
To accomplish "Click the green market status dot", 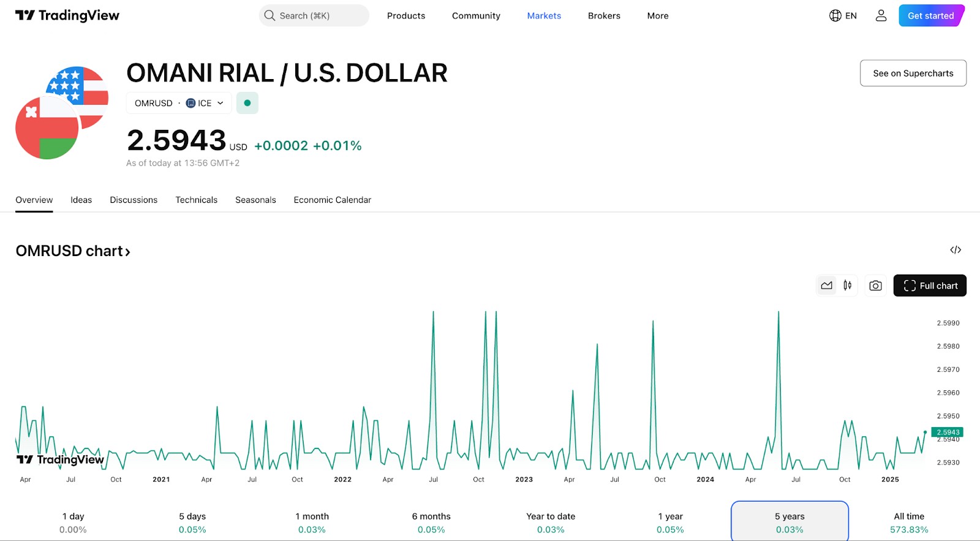I will [x=247, y=103].
